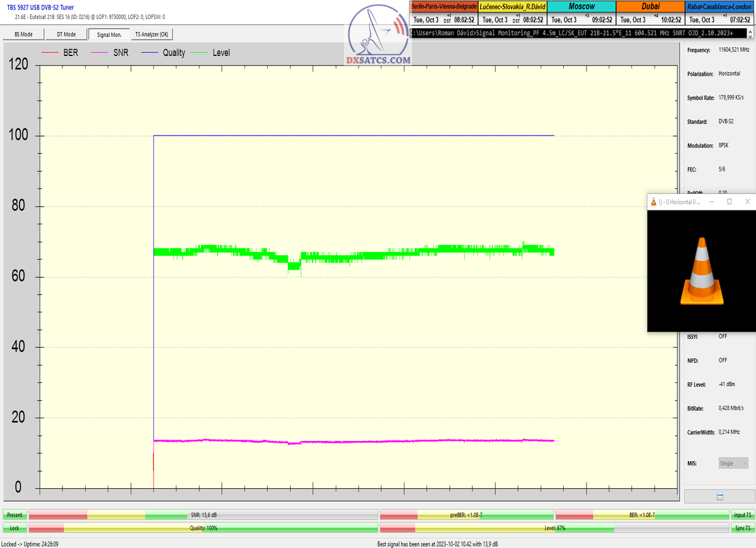
Task: Click the Level 67% signal bar
Action: coord(554,528)
